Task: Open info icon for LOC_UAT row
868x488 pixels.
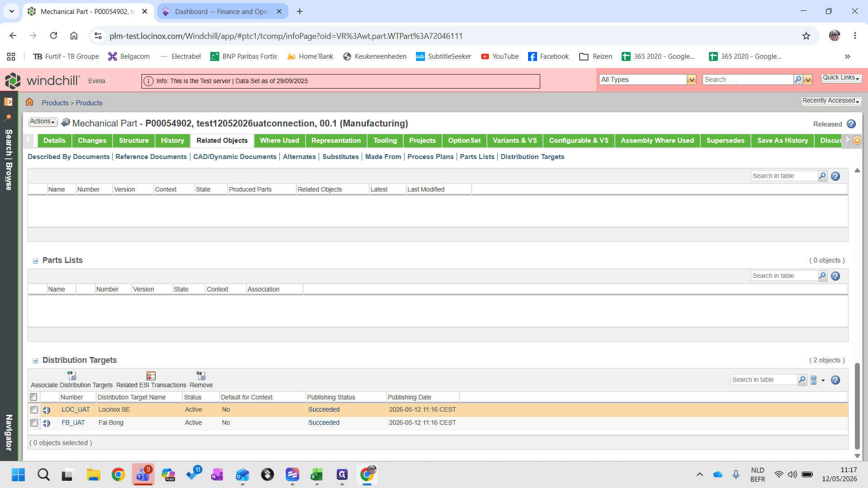Action: tap(47, 410)
